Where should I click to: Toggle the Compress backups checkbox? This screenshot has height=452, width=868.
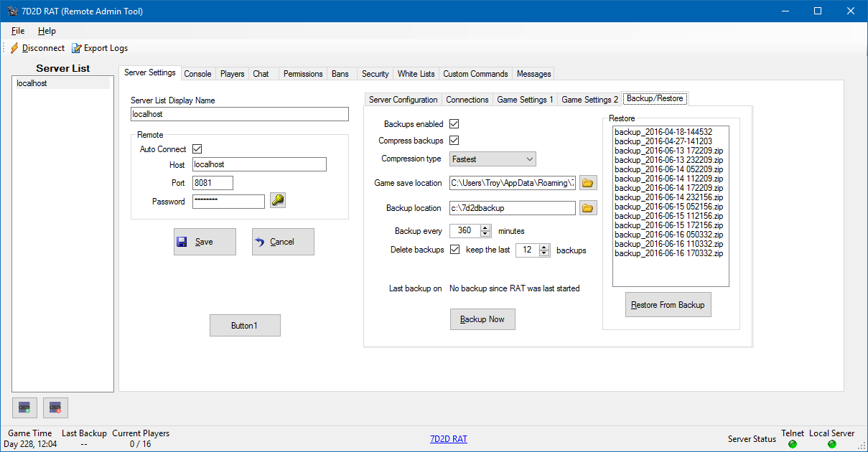[454, 141]
